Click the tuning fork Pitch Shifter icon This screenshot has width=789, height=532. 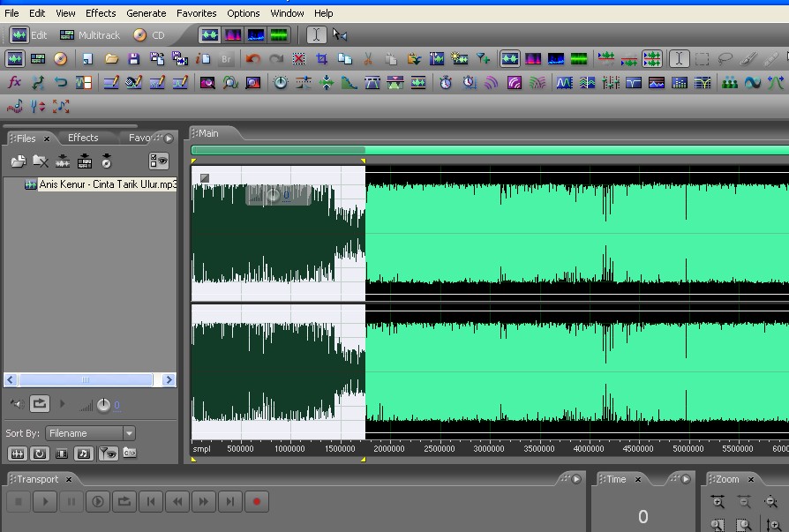point(38,106)
